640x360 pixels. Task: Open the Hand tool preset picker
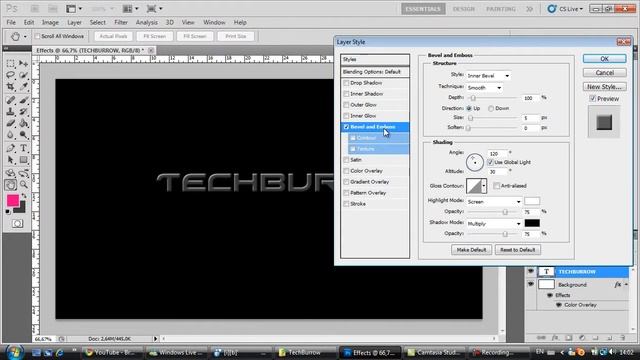[x=25, y=37]
